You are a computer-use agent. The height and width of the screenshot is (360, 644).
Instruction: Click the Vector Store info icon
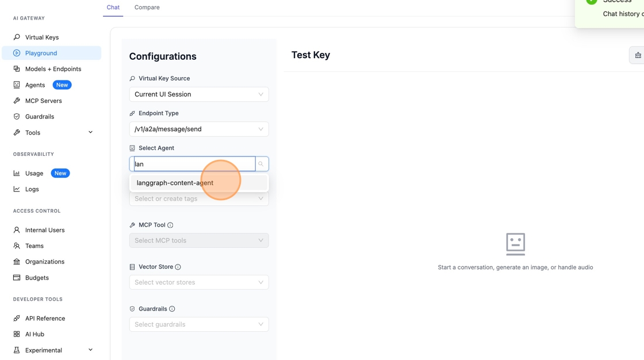click(x=178, y=267)
